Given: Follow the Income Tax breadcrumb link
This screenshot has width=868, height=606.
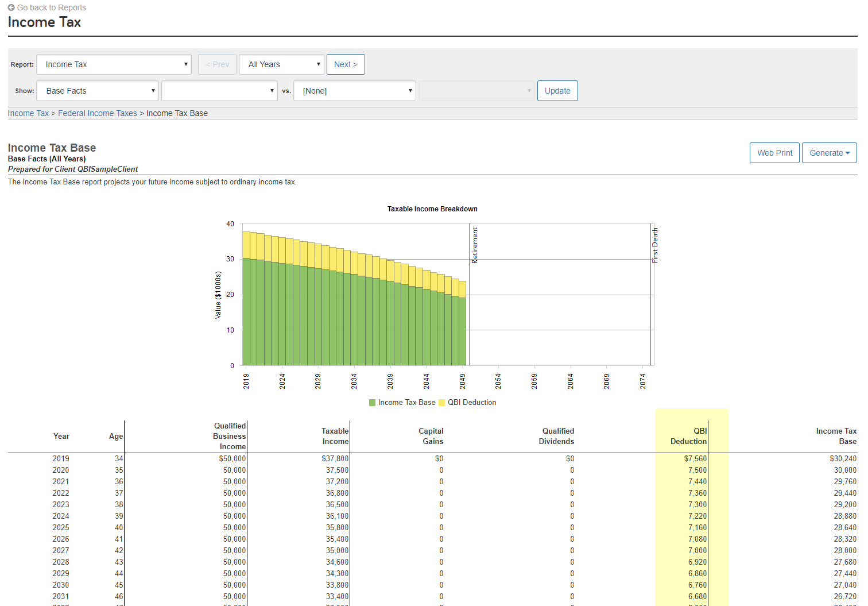Looking at the screenshot, I should pos(29,113).
